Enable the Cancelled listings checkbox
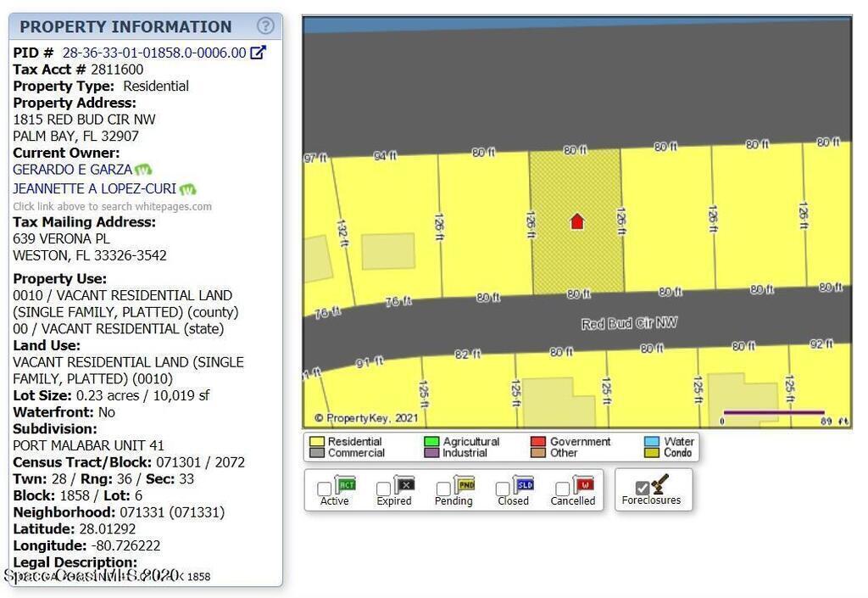Viewport: 868px width, 598px height. (x=561, y=489)
